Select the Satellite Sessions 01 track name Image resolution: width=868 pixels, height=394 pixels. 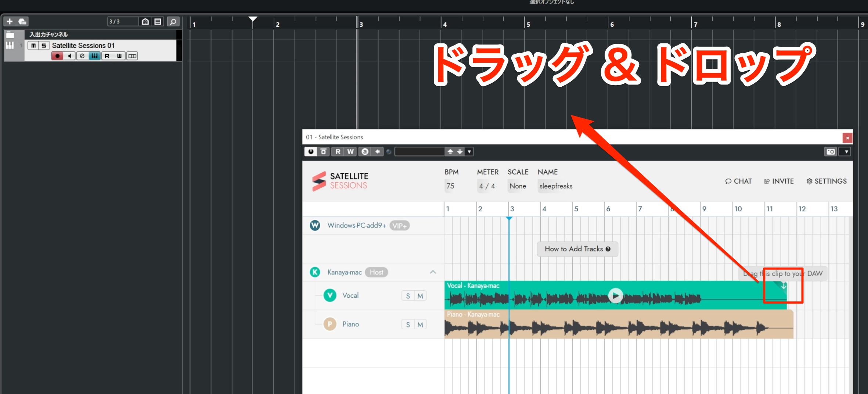[x=83, y=46]
